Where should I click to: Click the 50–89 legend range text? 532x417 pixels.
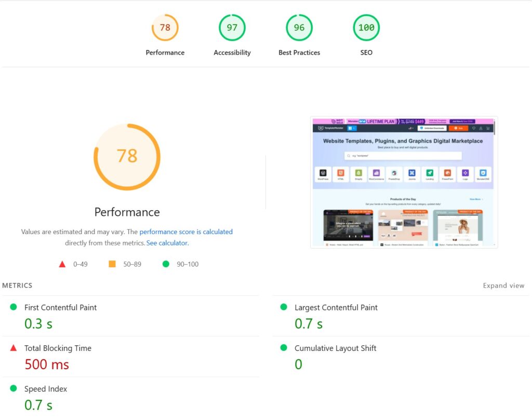tap(132, 264)
